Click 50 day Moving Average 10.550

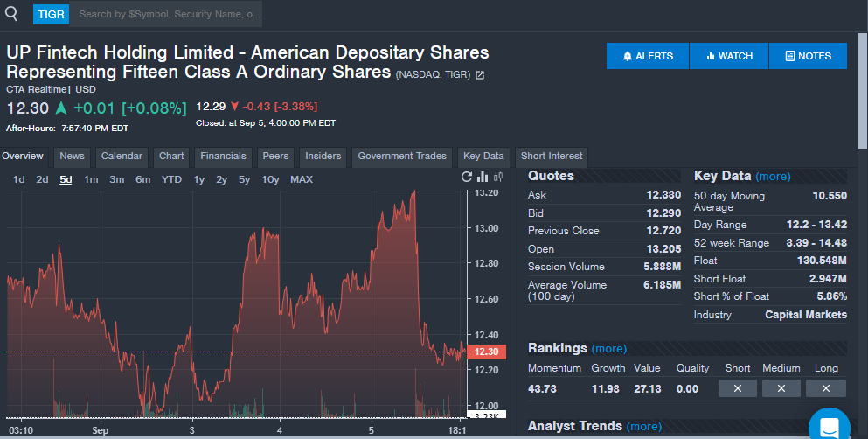coord(830,195)
